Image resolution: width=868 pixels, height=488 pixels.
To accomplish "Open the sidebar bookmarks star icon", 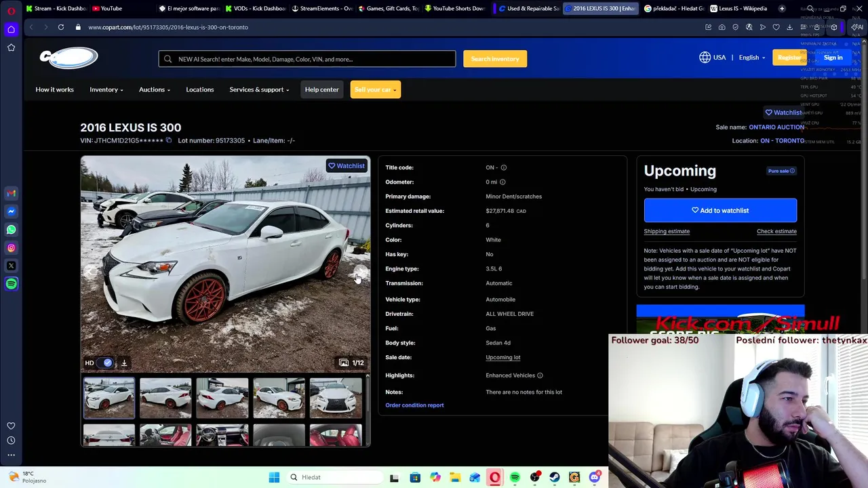I will point(11,47).
